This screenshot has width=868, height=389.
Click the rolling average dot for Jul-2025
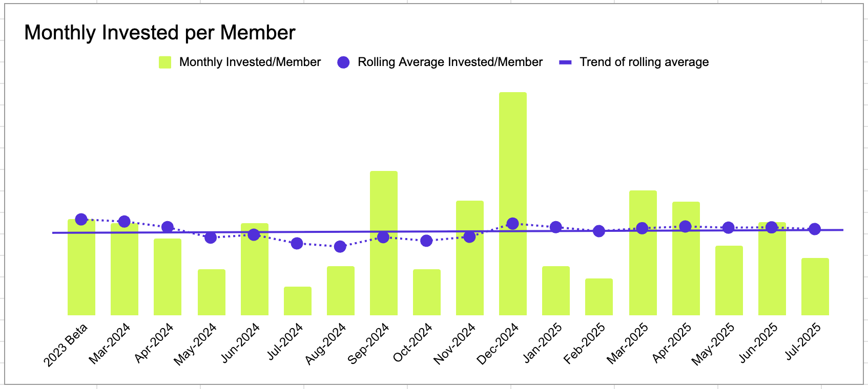tap(814, 229)
